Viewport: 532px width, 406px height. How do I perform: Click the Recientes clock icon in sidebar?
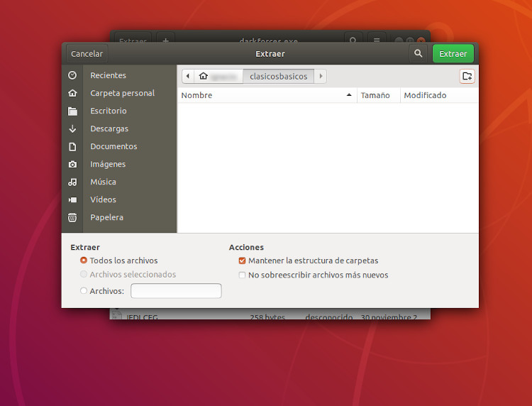click(x=72, y=75)
